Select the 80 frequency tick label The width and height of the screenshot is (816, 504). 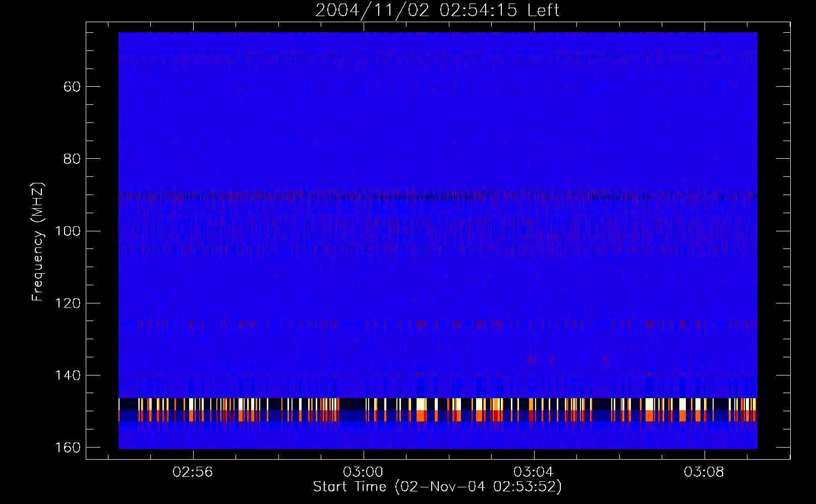[x=72, y=159]
